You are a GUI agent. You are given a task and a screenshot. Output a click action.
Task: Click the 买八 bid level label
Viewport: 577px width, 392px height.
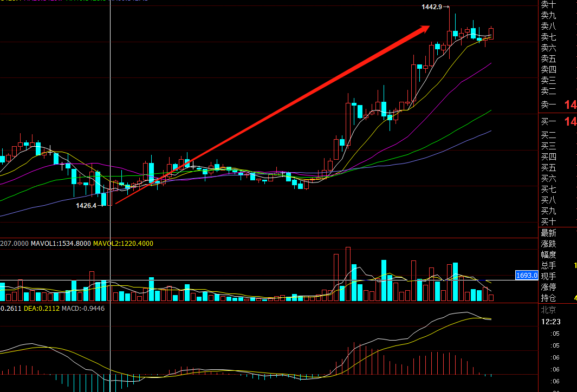[x=549, y=200]
